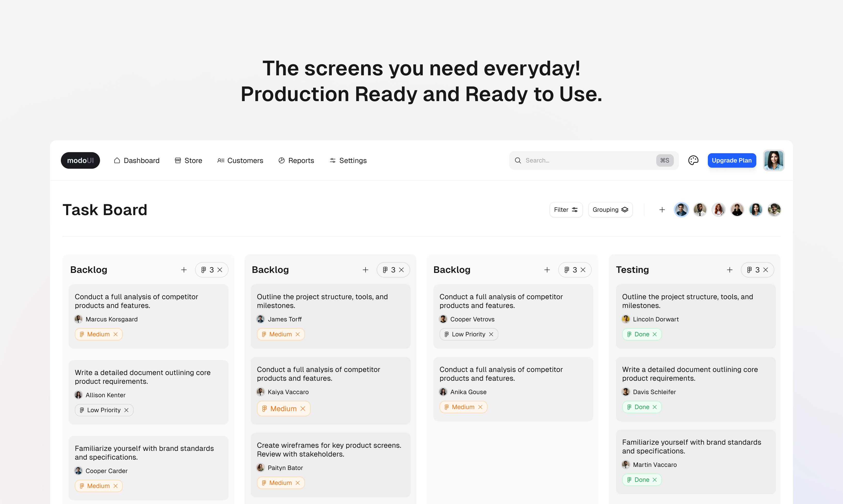The height and width of the screenshot is (504, 843).
Task: Click the modoUI logo badge
Action: (x=80, y=160)
